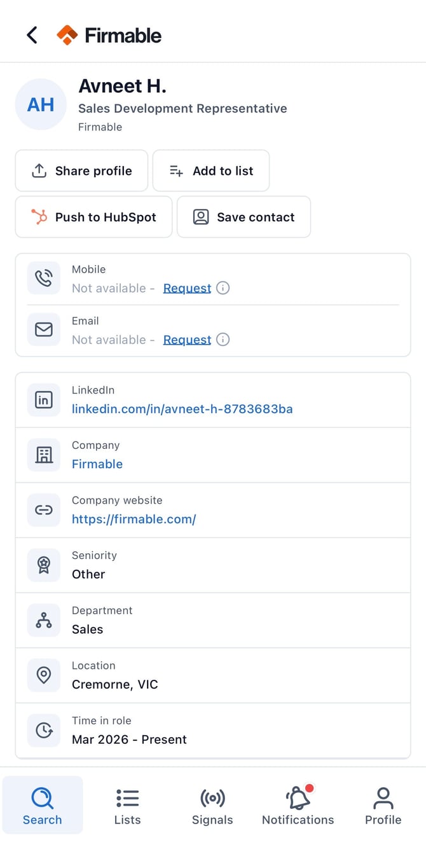The height and width of the screenshot is (868, 426).
Task: Tap the LinkedIn icon
Action: coord(44,400)
